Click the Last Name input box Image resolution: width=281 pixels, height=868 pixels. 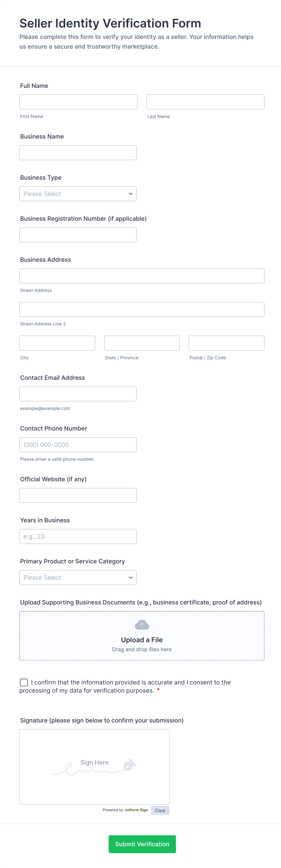pos(205,102)
